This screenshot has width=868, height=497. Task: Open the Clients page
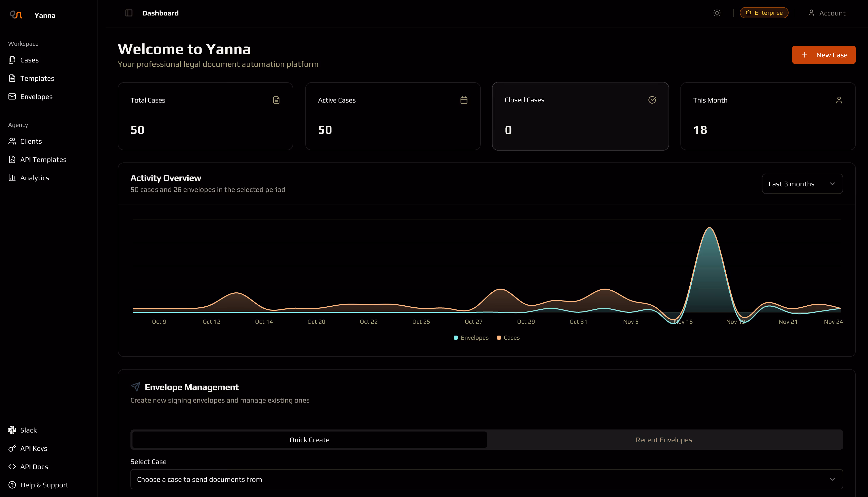pos(31,141)
